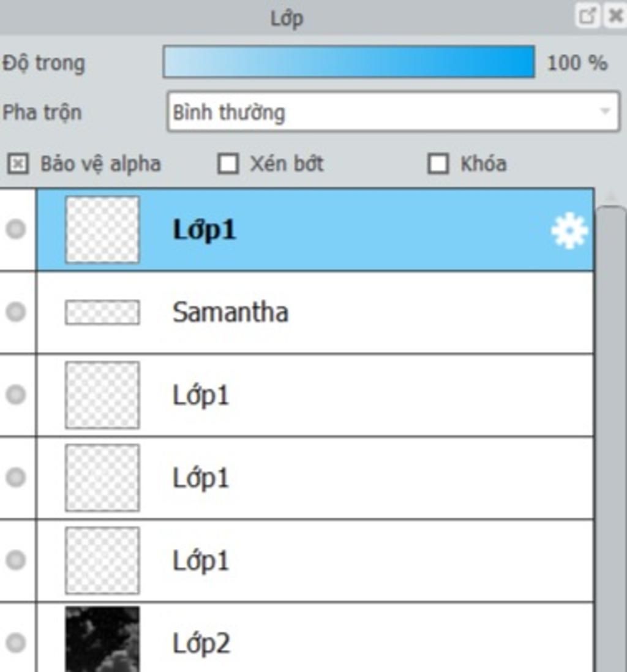
Task: Click thumbnail of the highlighted Lớp1 layer
Action: coord(102,229)
